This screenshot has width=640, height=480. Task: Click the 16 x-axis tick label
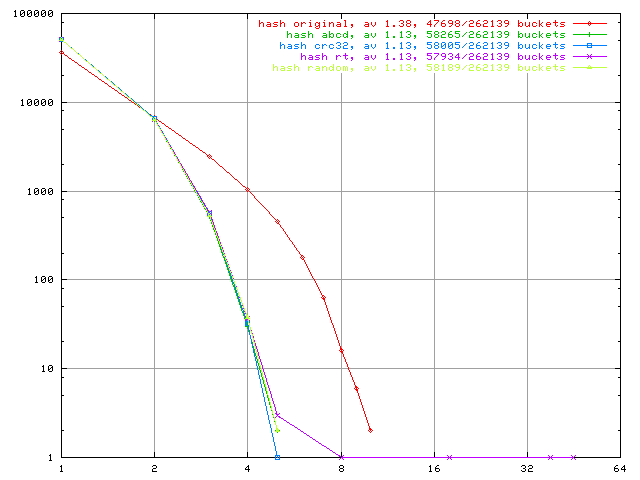coord(434,468)
